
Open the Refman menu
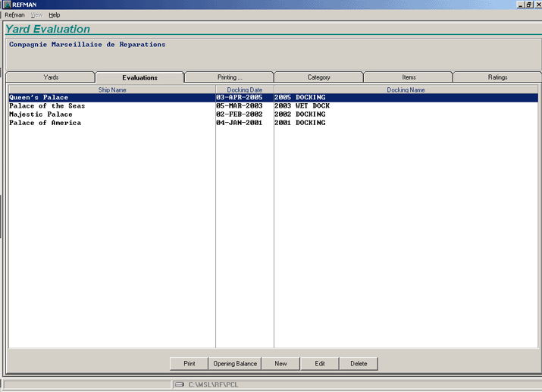(x=14, y=15)
